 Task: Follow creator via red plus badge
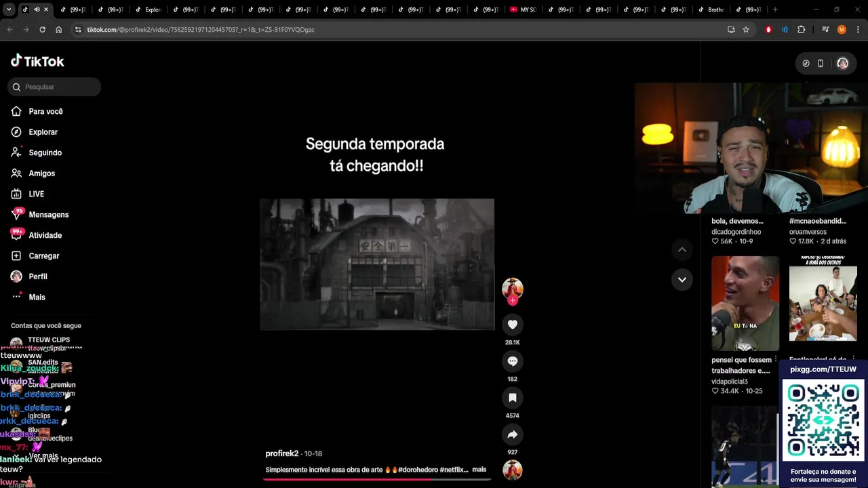[x=513, y=300]
